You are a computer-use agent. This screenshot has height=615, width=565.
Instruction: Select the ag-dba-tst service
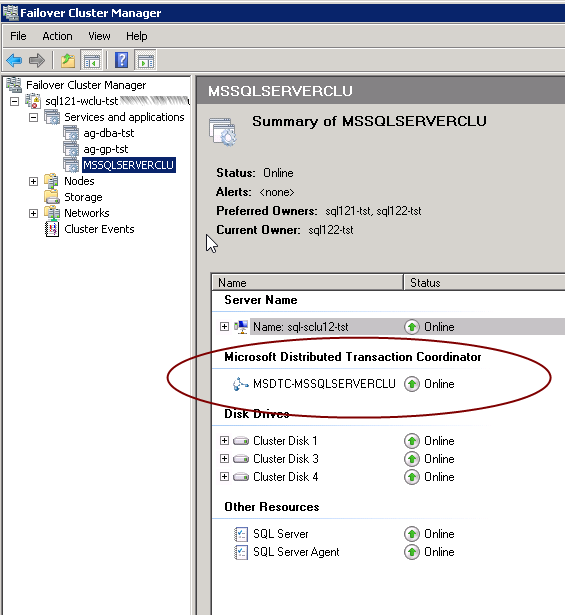[109, 133]
